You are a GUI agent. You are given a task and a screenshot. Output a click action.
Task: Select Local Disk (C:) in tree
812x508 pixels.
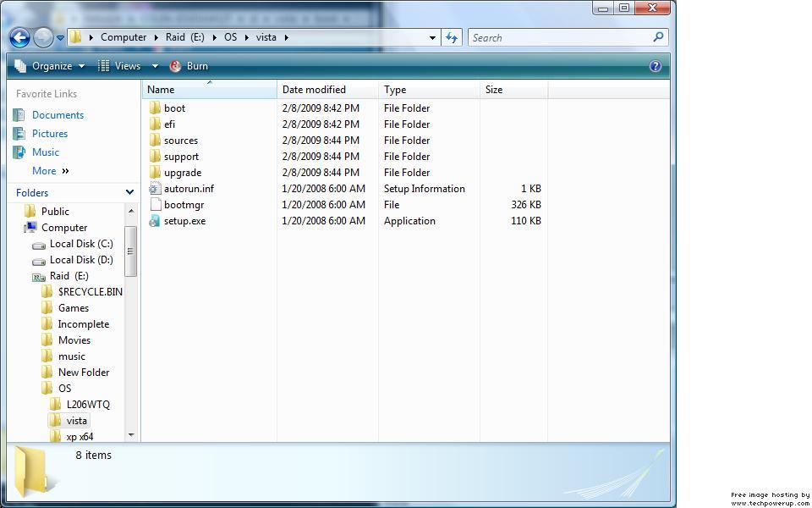(81, 244)
